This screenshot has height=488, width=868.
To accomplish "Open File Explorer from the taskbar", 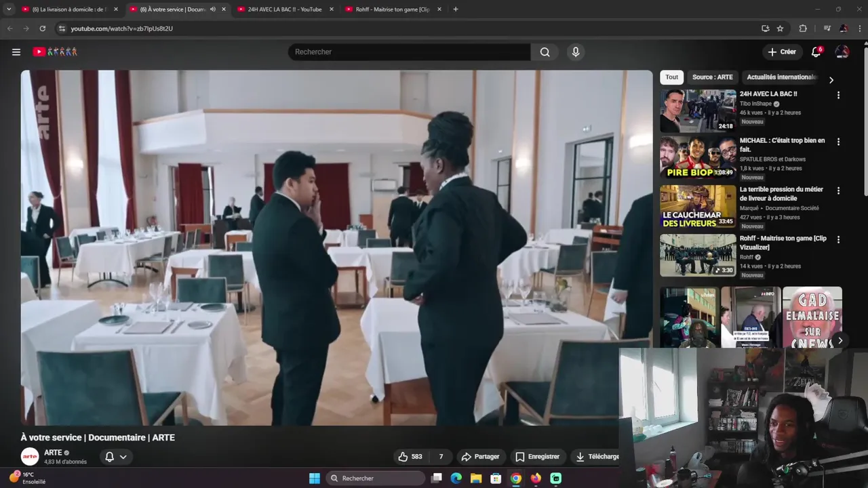I will [x=476, y=479].
